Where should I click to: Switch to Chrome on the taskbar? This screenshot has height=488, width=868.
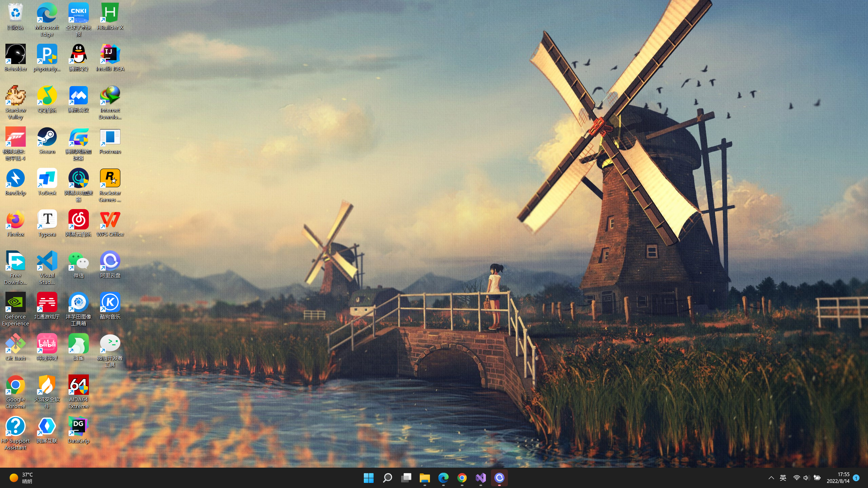(462, 478)
